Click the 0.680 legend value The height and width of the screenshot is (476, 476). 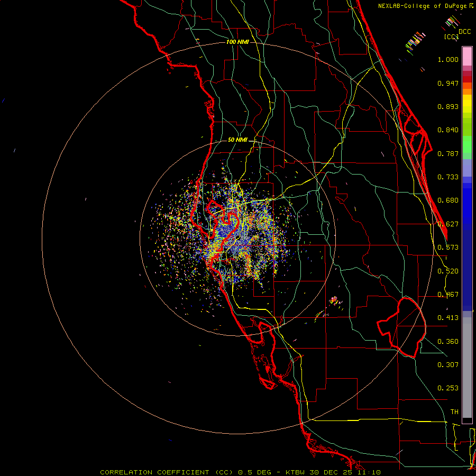pos(448,200)
